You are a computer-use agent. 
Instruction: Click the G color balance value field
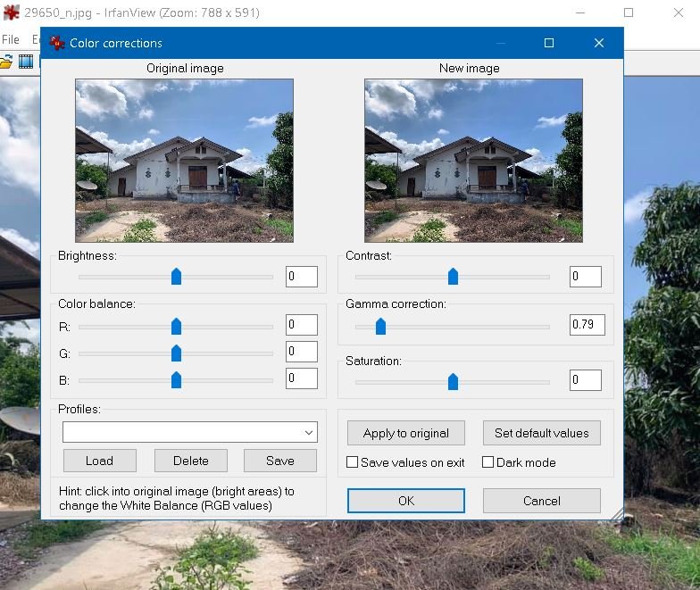pyautogui.click(x=302, y=352)
